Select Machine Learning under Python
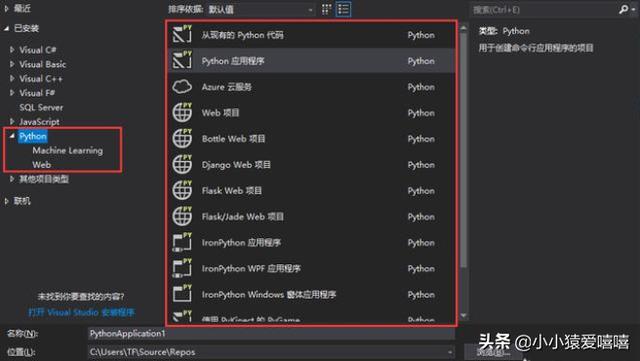 click(x=68, y=150)
